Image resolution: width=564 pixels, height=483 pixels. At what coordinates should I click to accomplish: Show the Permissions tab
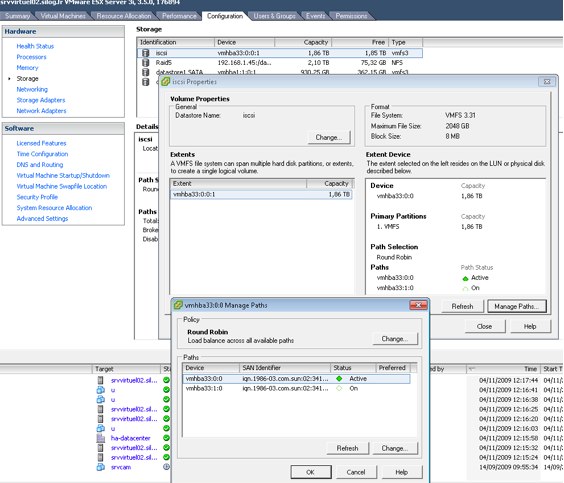pyautogui.click(x=351, y=16)
